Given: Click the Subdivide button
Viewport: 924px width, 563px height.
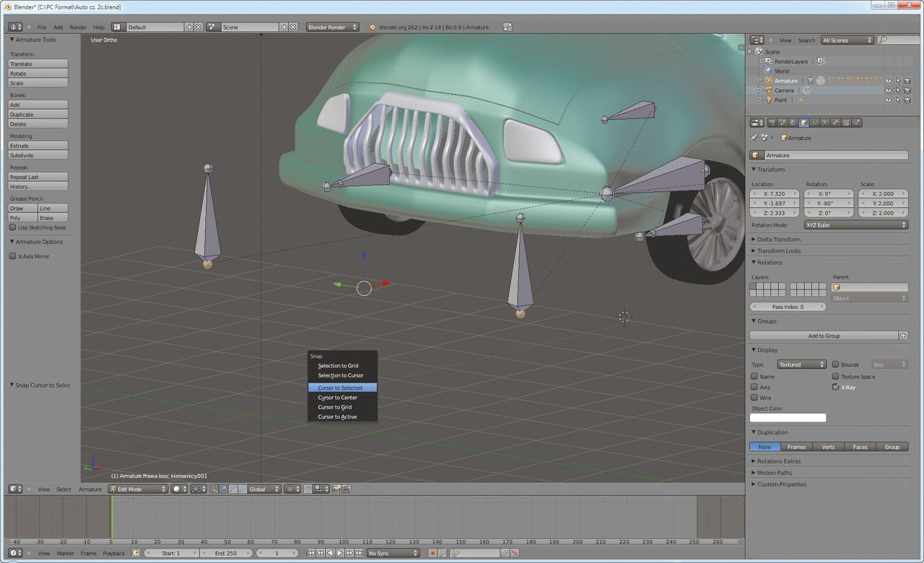Looking at the screenshot, I should [x=38, y=155].
